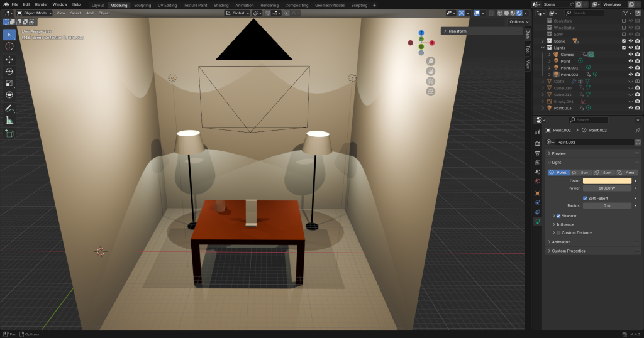This screenshot has width=644, height=338.
Task: Click the Add Cube tool icon
Action: click(9, 133)
